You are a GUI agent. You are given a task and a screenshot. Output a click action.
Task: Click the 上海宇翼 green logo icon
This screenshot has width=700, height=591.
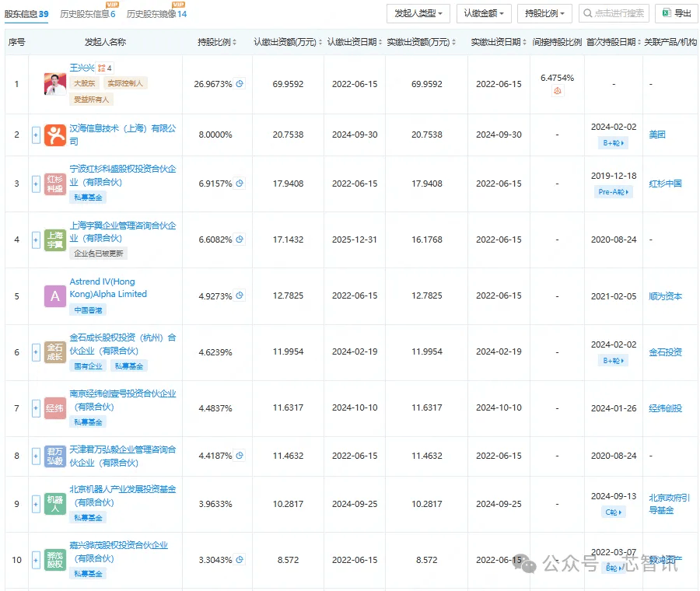pos(55,240)
